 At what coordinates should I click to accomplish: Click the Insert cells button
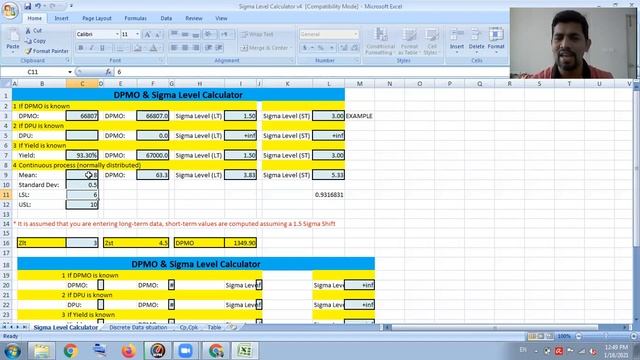[x=457, y=40]
